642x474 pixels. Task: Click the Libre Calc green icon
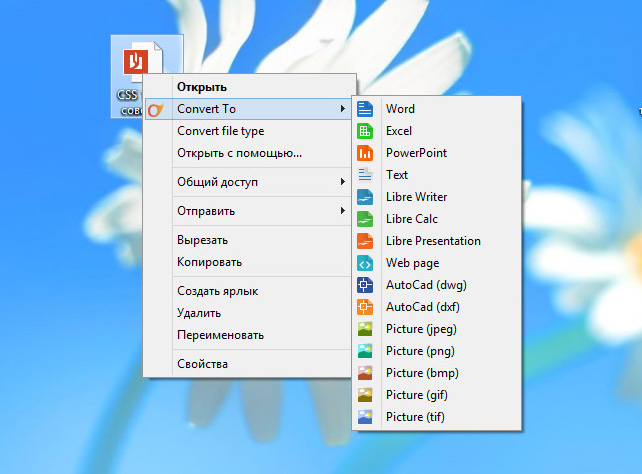click(365, 219)
